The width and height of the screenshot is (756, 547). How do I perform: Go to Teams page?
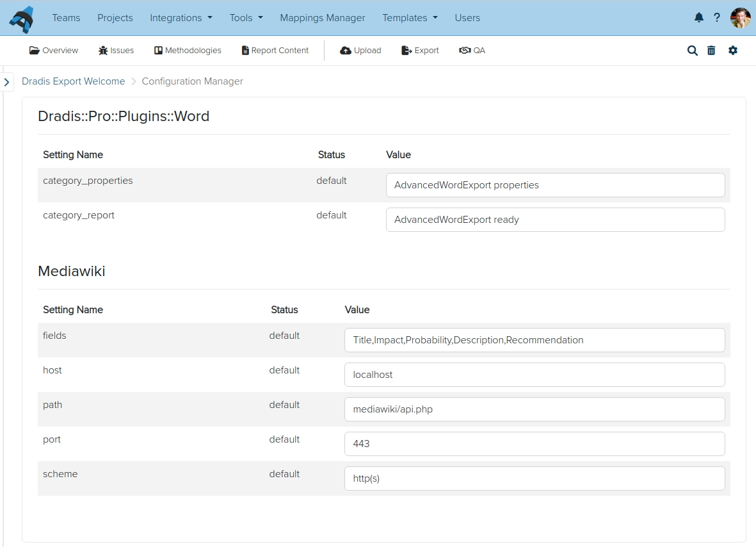coord(66,18)
